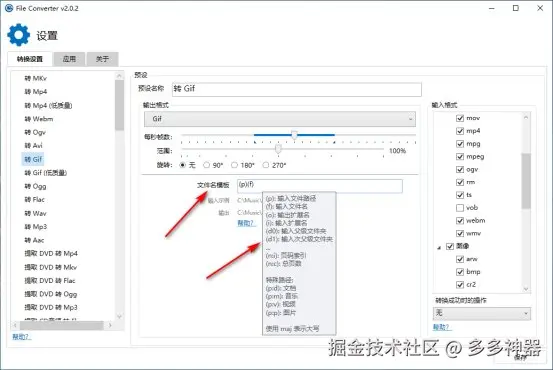Minimize the File Converter window

click(492, 8)
